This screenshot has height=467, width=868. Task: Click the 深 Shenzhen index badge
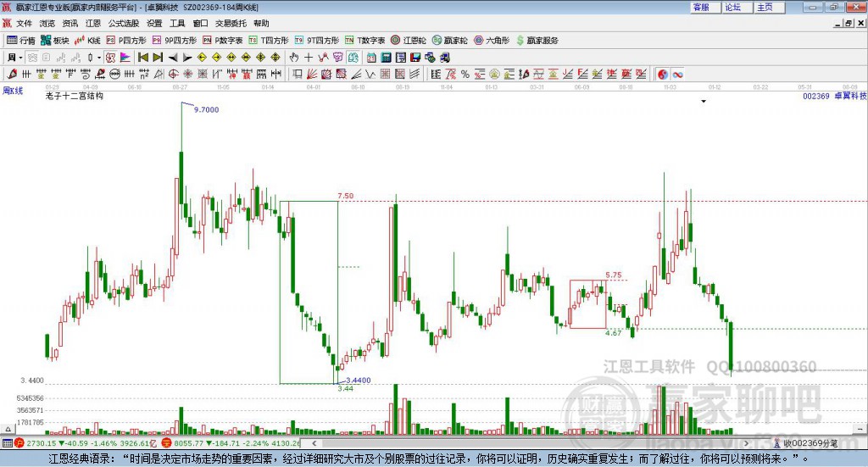167,443
